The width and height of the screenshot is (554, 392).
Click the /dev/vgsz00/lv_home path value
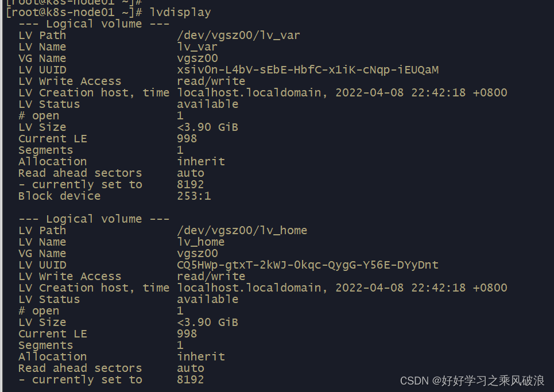coord(242,231)
